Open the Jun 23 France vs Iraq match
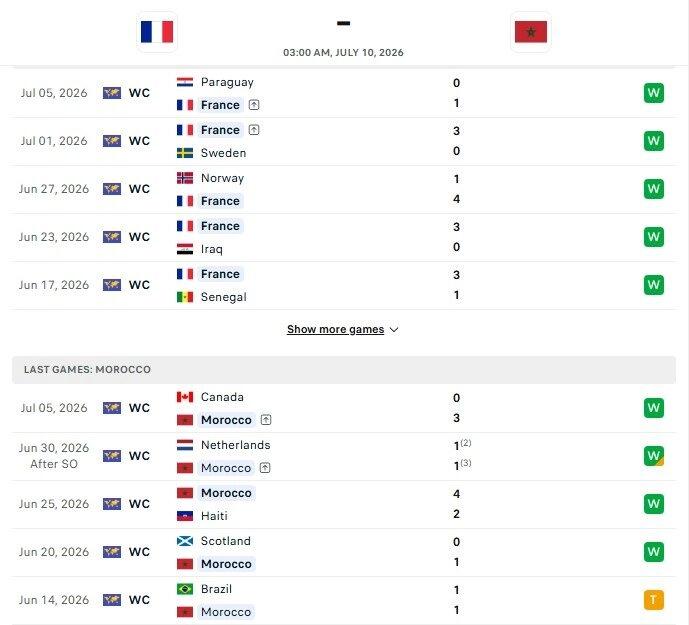 [x=344, y=237]
